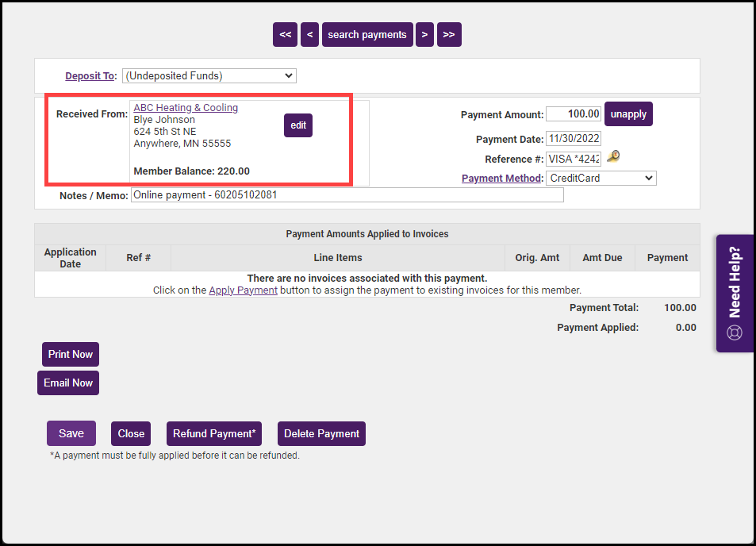This screenshot has width=756, height=546.
Task: Click the Payment Date field
Action: [573, 139]
